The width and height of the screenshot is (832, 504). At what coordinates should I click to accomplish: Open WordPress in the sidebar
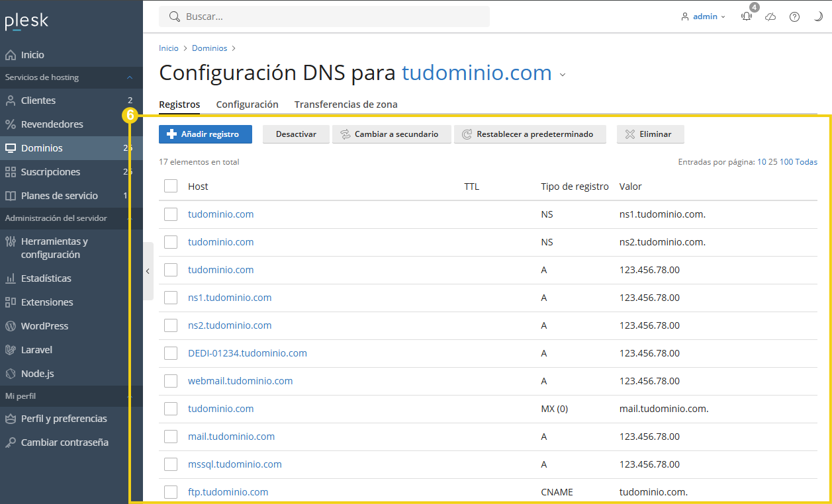[71, 326]
